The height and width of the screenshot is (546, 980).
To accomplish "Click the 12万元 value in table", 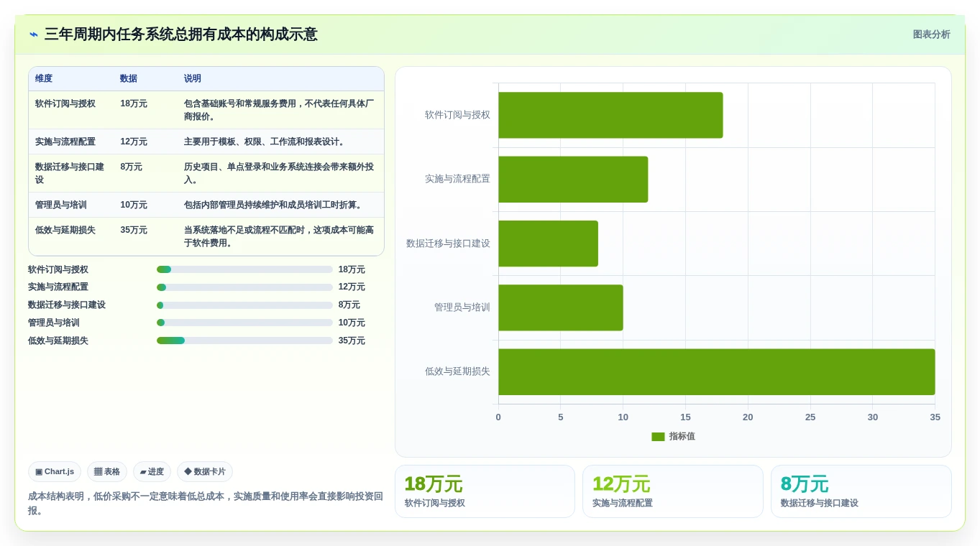I will (134, 142).
